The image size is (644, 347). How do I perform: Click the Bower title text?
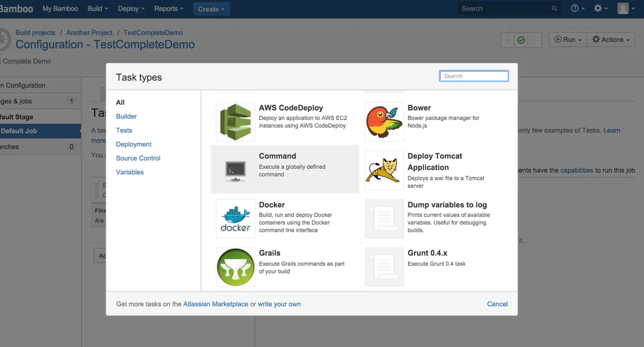(419, 107)
